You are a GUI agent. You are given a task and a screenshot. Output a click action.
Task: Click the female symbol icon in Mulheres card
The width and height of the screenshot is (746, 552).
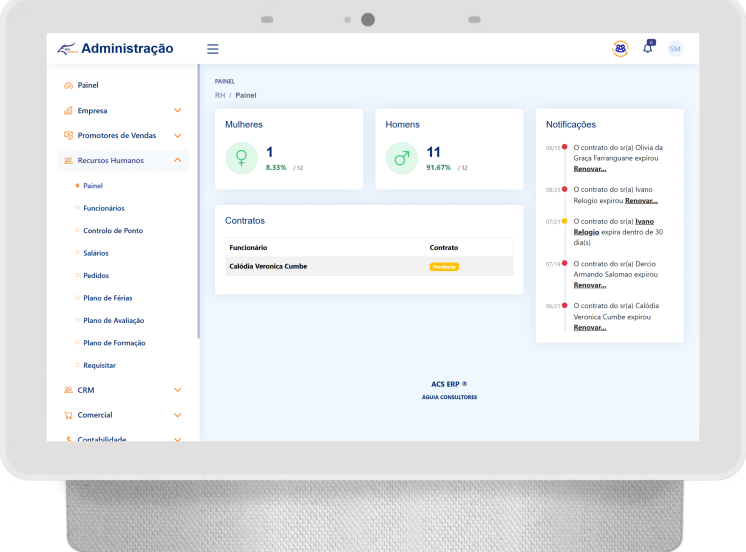tap(241, 158)
